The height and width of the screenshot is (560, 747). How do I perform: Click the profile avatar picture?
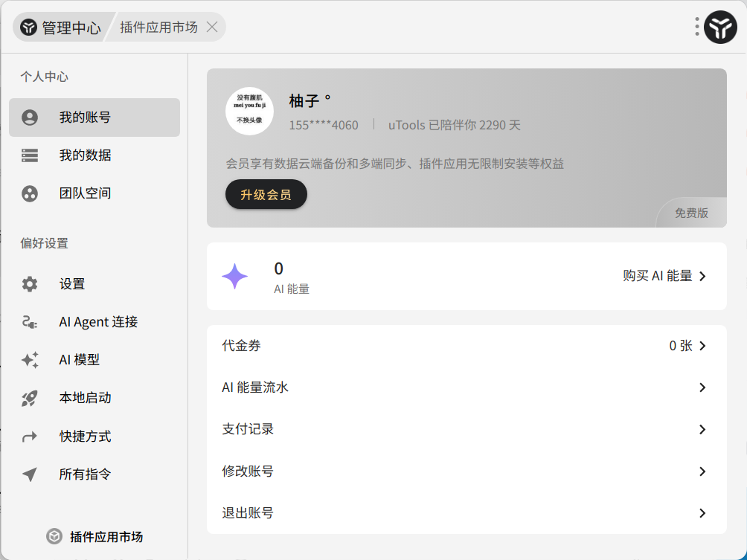(249, 111)
